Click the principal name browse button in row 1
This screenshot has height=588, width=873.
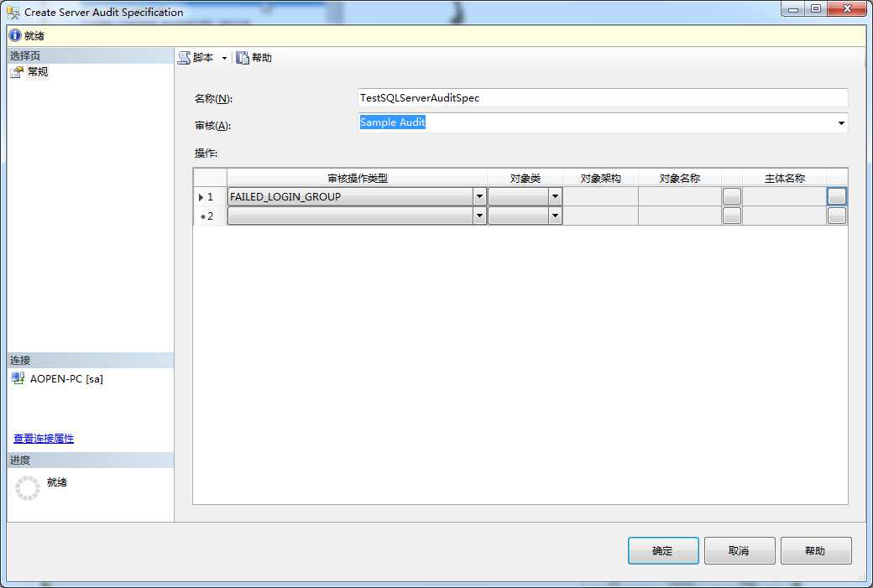point(836,196)
